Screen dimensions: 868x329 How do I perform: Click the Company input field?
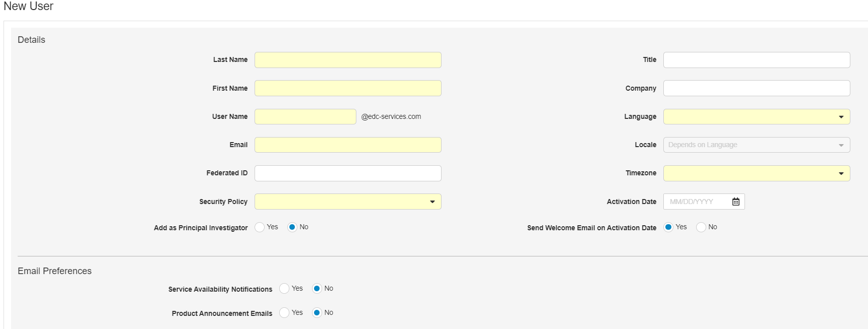(756, 88)
